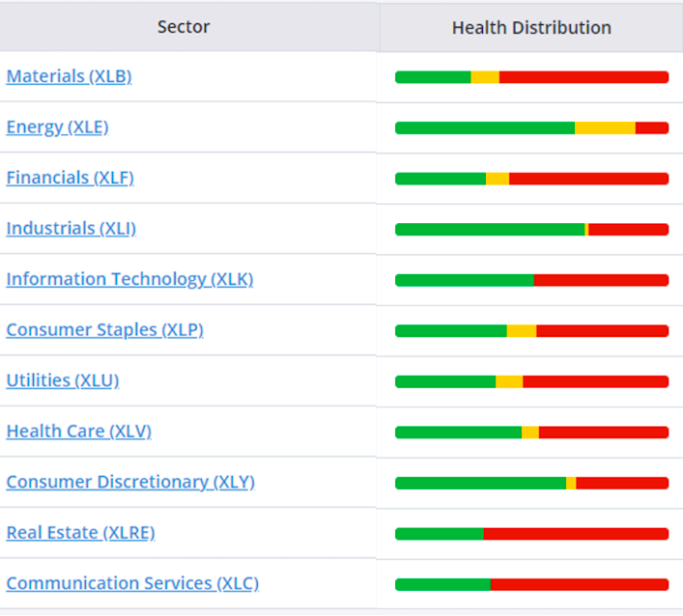Open Consumer Staples (XLP) link
Screen dimensions: 683x616
pyautogui.click(x=104, y=329)
